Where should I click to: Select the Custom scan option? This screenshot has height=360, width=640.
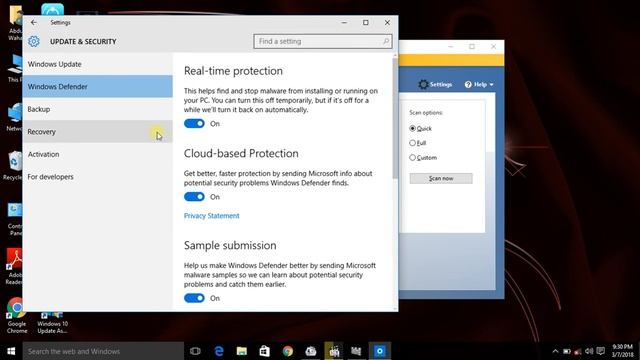coord(412,158)
